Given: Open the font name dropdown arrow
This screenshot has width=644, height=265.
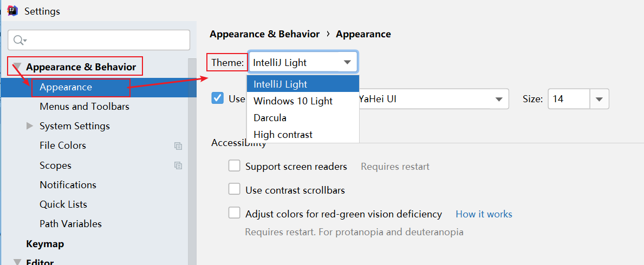Looking at the screenshot, I should 498,100.
